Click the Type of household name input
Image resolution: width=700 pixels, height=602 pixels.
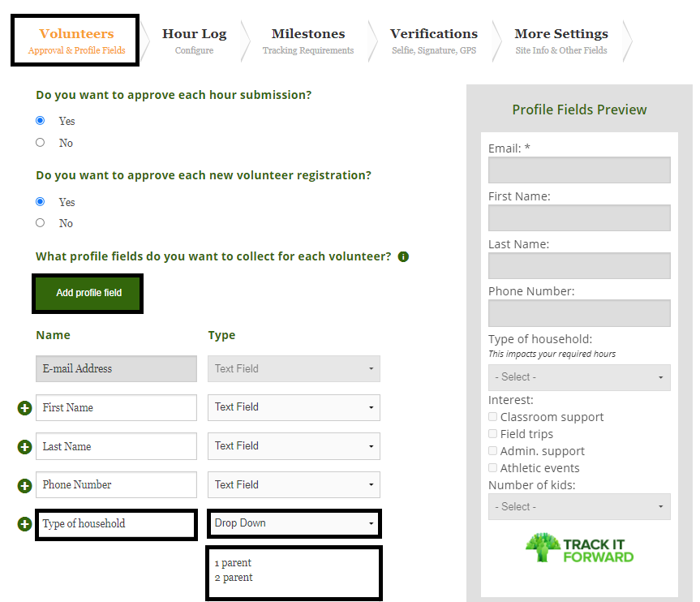point(116,524)
